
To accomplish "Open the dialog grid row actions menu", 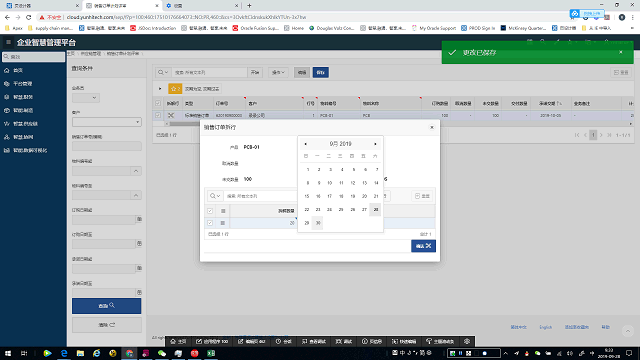I will (222, 223).
